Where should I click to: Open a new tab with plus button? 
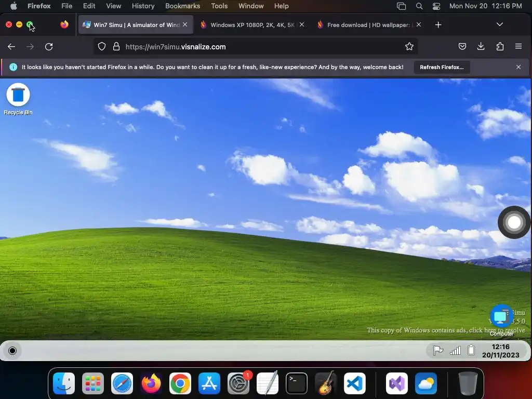(438, 25)
